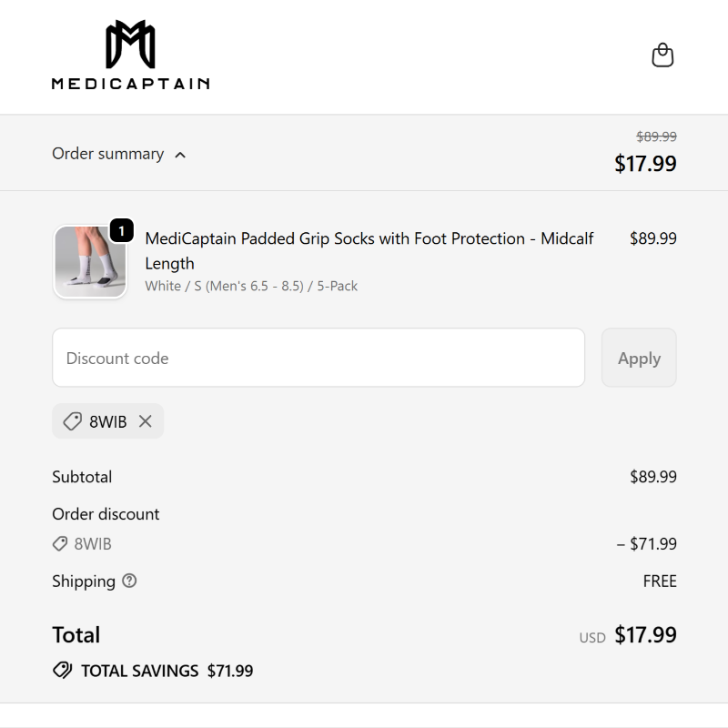Viewport: 728px width, 728px height.
Task: Click the USD currency label
Action: pyautogui.click(x=591, y=638)
